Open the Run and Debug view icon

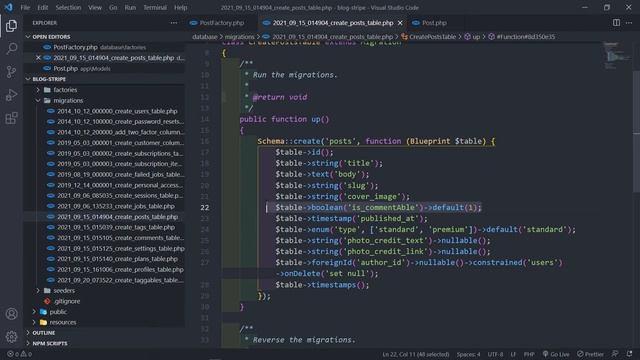[x=11, y=95]
